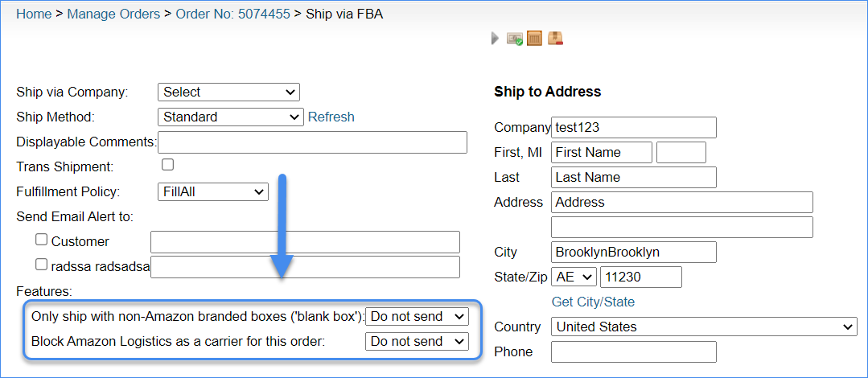Open the blank box shipping option dropdown
This screenshot has width=868, height=378.
click(x=417, y=317)
